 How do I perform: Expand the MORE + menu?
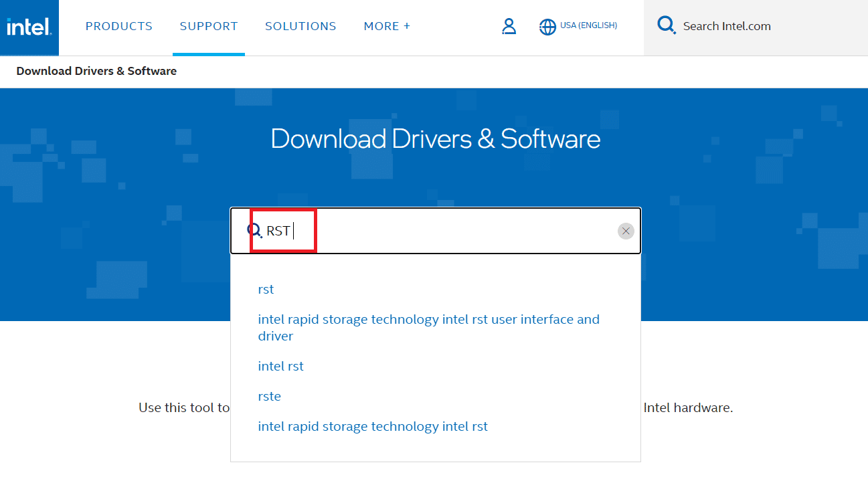pyautogui.click(x=386, y=26)
